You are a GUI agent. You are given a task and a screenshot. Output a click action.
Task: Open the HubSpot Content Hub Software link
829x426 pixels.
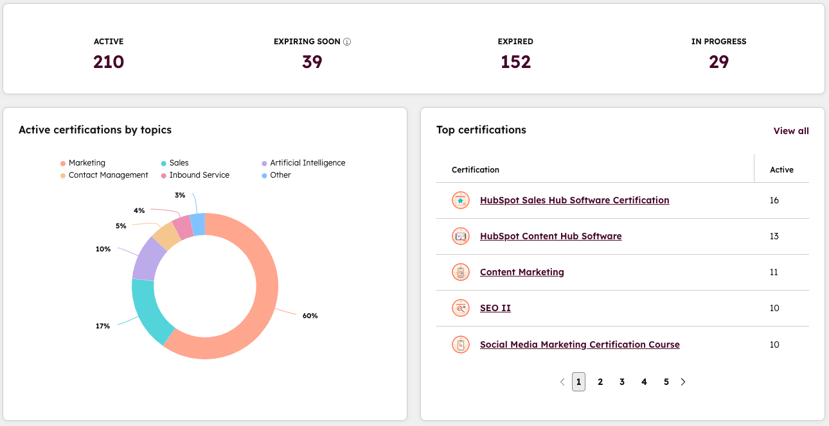tap(551, 236)
